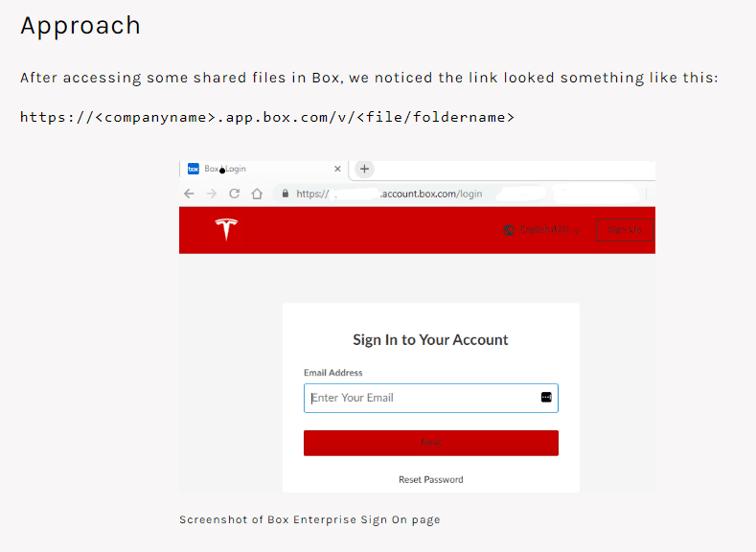Open a new tab with plus button
The height and width of the screenshot is (552, 756).
364,169
